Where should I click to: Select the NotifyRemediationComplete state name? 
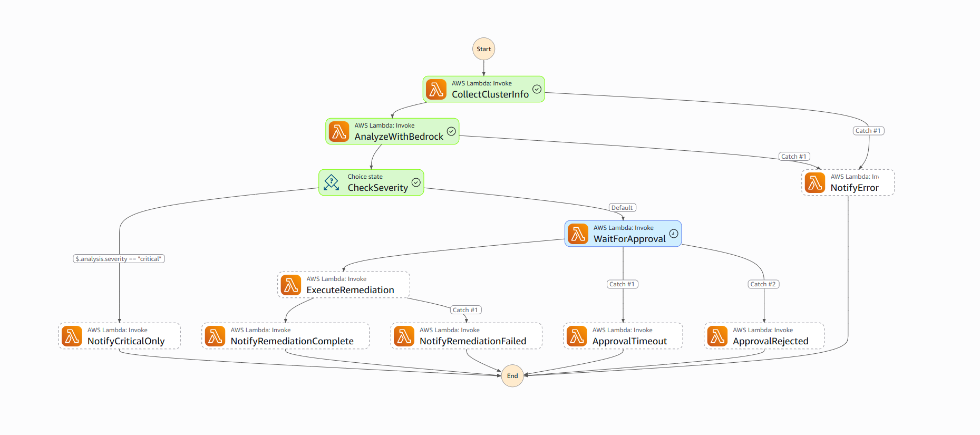(x=292, y=341)
